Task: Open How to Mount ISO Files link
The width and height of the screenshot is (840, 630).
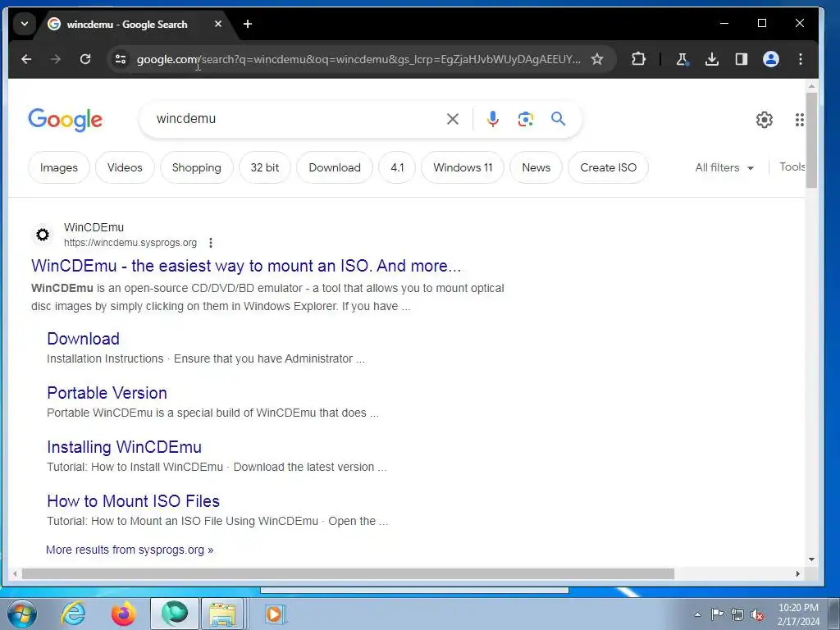Action: 134,501
